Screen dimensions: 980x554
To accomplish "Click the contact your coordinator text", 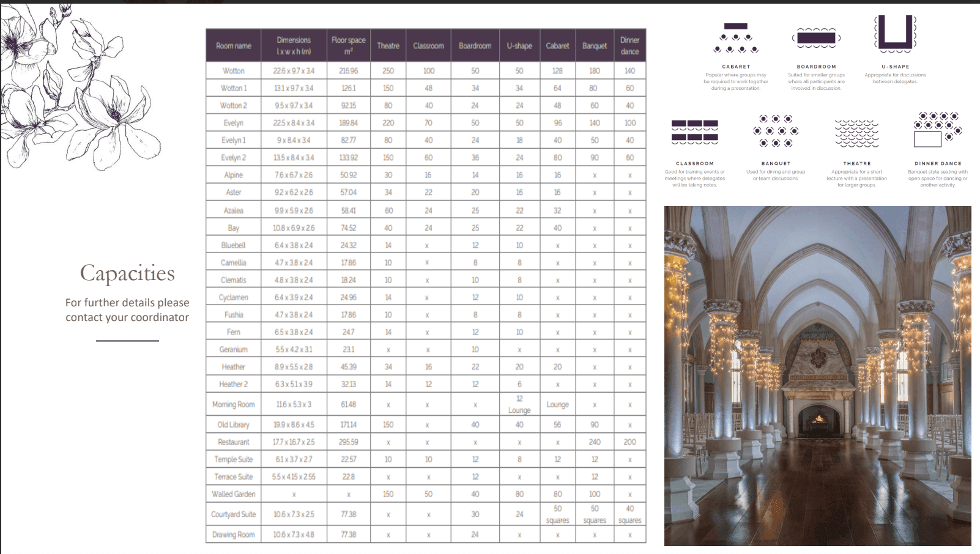I will [x=127, y=317].
